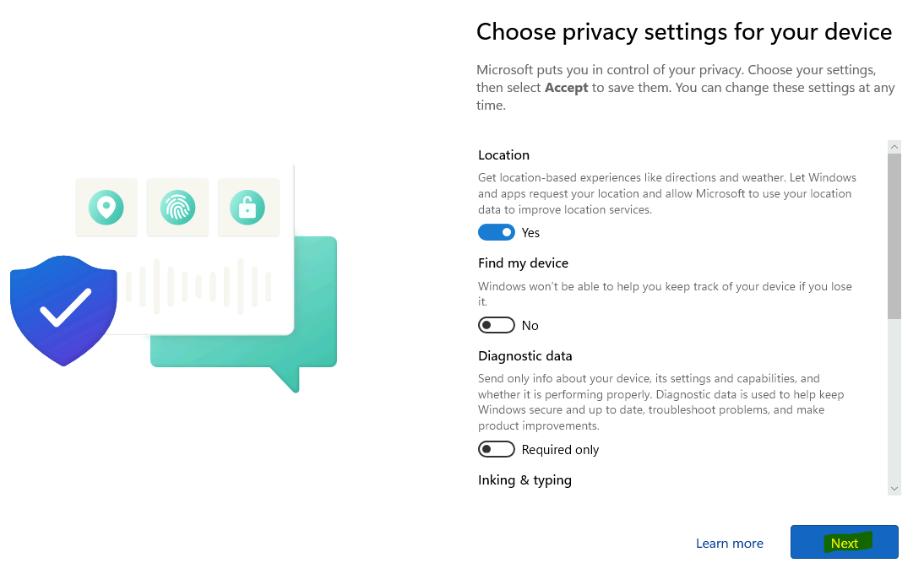Click the location pin icon
This screenshot has width=924, height=574.
click(106, 207)
